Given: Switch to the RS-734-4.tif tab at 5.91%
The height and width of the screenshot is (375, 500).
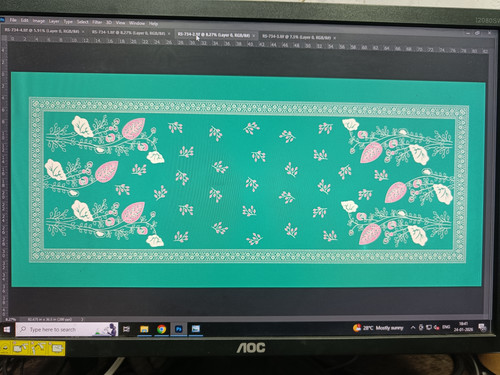Looking at the screenshot, I should click(42, 31).
